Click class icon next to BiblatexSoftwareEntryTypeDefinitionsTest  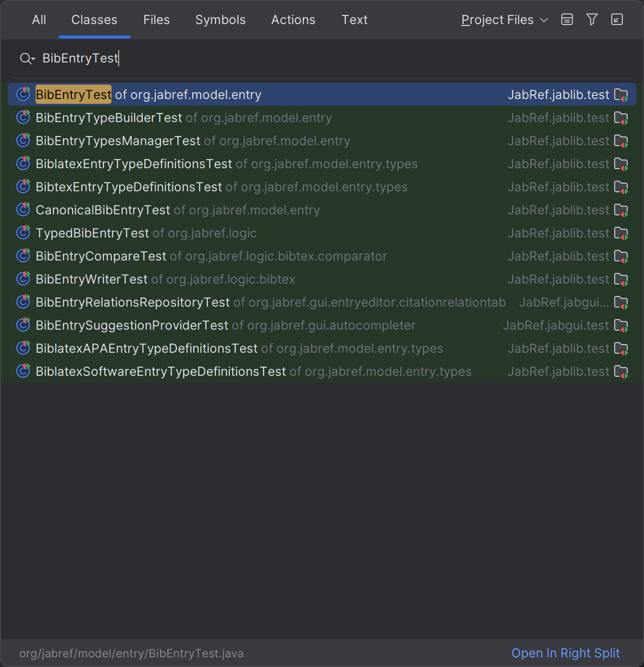(23, 371)
